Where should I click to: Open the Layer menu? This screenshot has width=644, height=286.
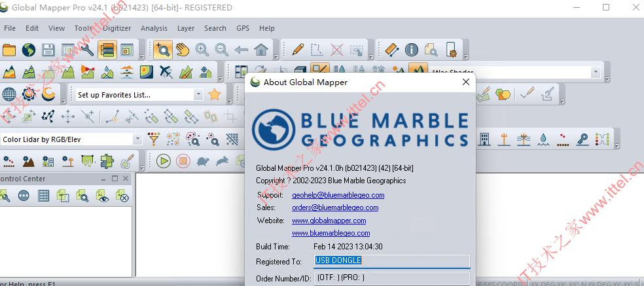186,28
